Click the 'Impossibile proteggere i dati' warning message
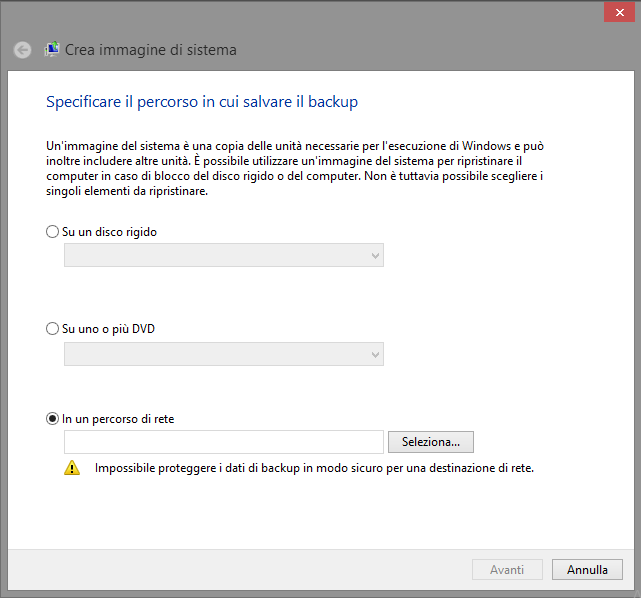This screenshot has width=641, height=598. pyautogui.click(x=314, y=467)
